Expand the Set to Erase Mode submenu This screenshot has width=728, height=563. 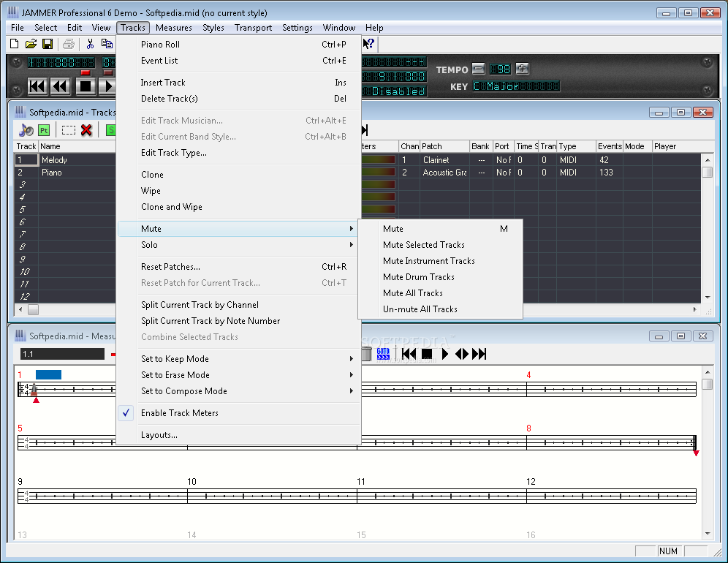tap(238, 375)
